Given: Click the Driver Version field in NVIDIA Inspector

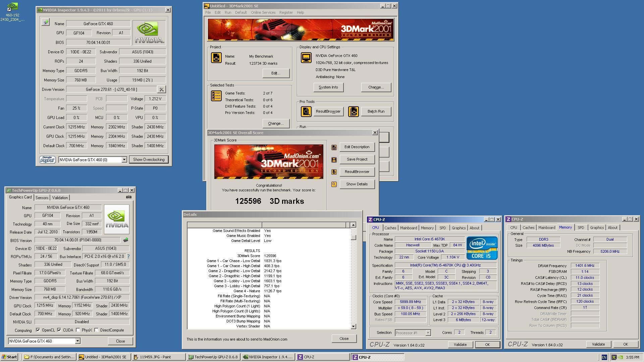Looking at the screenshot, I should pos(111,89).
